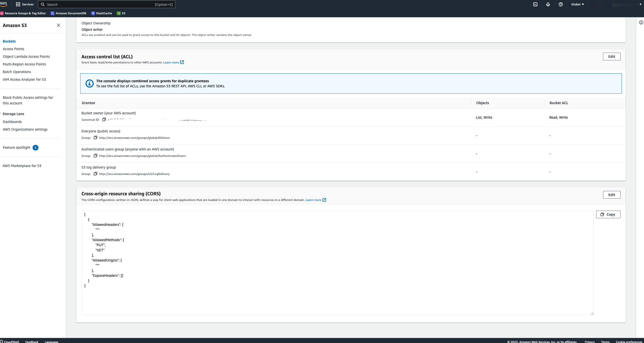Image resolution: width=644 pixels, height=343 pixels.
Task: Copy the LogDelivery group URL
Action: click(95, 174)
